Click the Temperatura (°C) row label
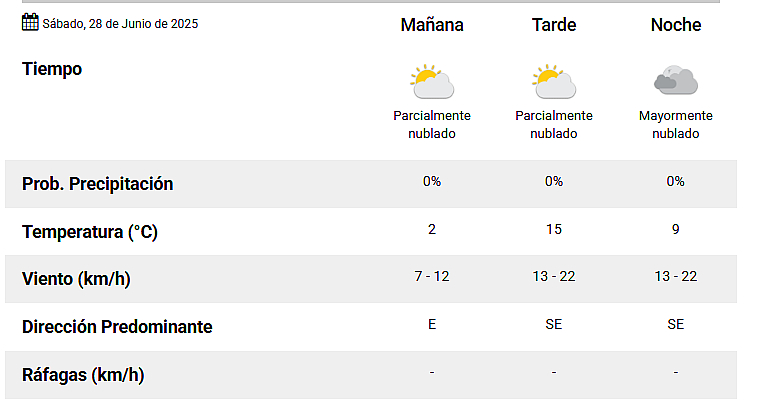This screenshot has width=760, height=400. pyautogui.click(x=90, y=232)
